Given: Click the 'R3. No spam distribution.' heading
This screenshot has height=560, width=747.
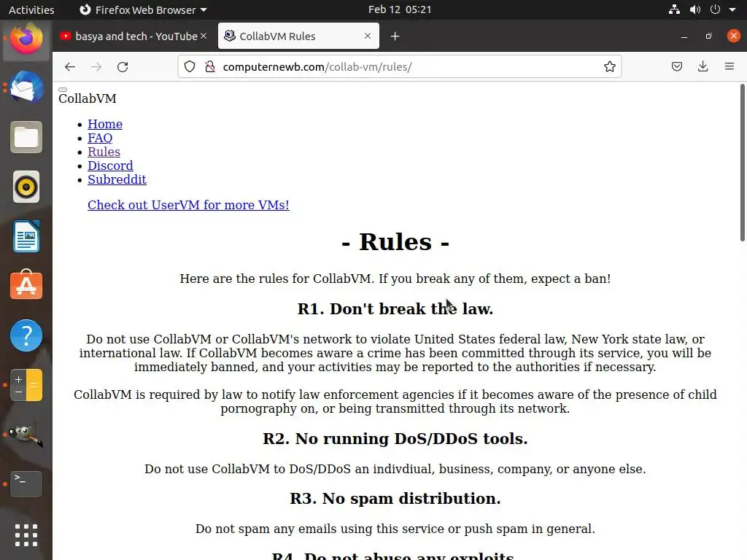Looking at the screenshot, I should pos(395,499).
